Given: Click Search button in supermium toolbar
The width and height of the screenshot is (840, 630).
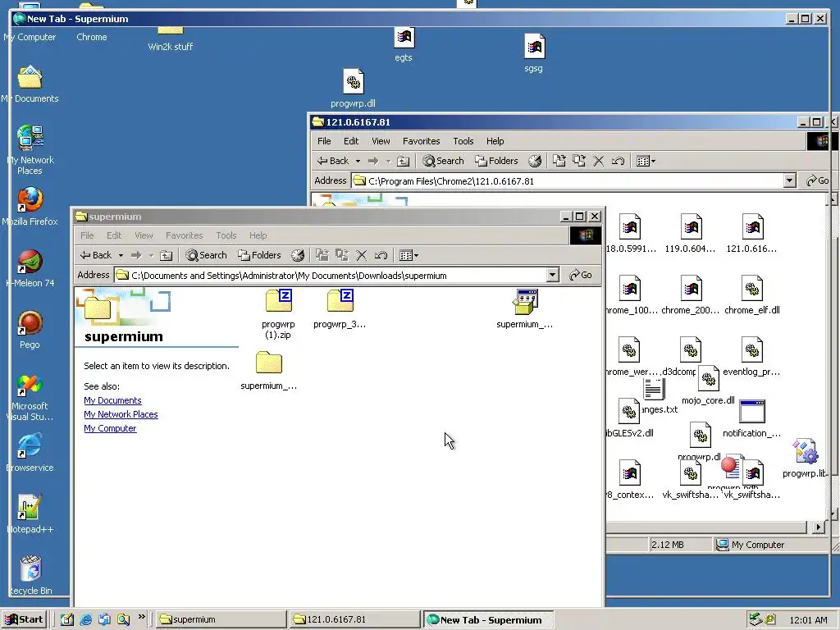Looking at the screenshot, I should (206, 256).
